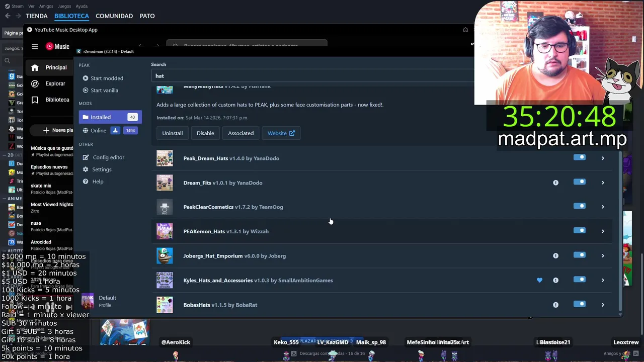The width and height of the screenshot is (644, 362).
Task: Click the question mark icon beside Help
Action: pyautogui.click(x=86, y=182)
